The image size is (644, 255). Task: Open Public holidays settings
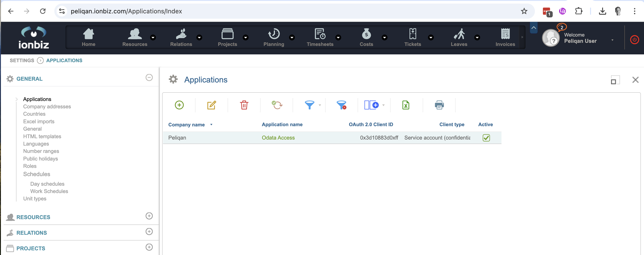(41, 159)
